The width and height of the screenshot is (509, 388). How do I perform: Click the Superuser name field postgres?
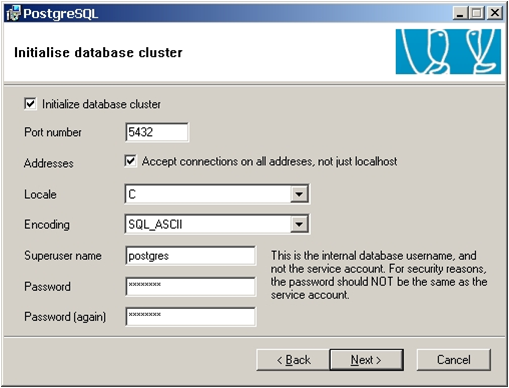pyautogui.click(x=191, y=256)
